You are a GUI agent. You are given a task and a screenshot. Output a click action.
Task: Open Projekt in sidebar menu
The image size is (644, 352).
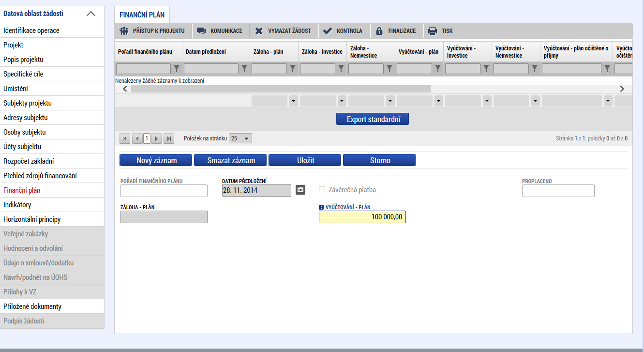52,45
